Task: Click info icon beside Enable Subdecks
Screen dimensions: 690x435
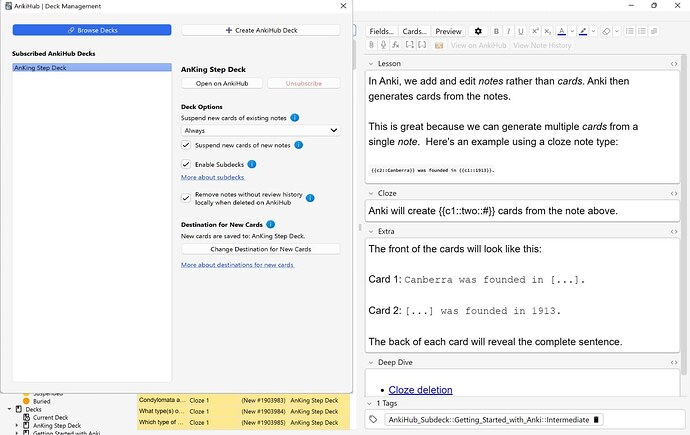Action: (x=252, y=164)
